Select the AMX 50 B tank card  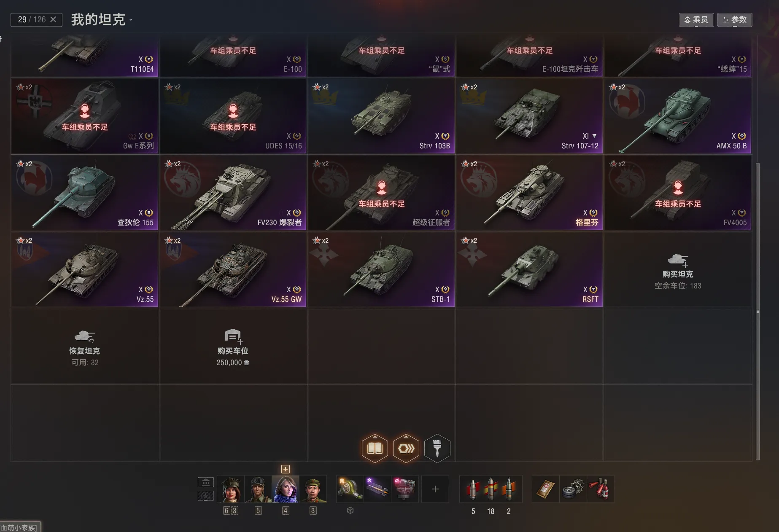click(x=678, y=116)
